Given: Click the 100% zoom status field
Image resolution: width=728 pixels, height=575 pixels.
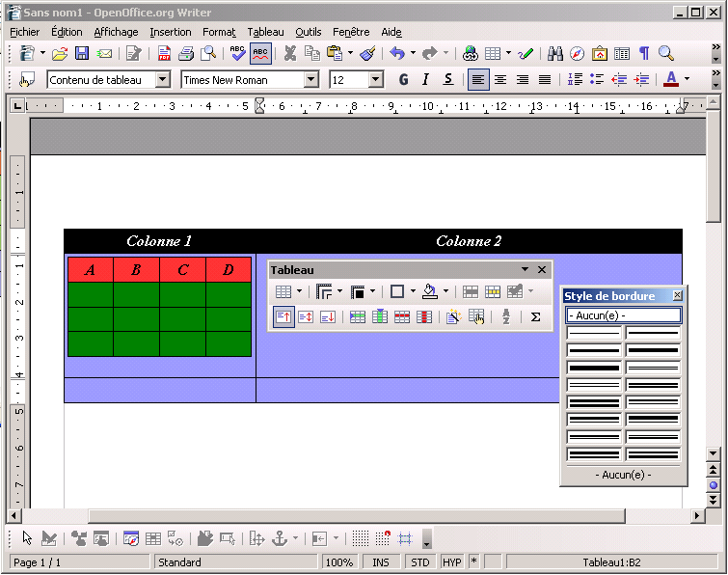Looking at the screenshot, I should click(338, 562).
